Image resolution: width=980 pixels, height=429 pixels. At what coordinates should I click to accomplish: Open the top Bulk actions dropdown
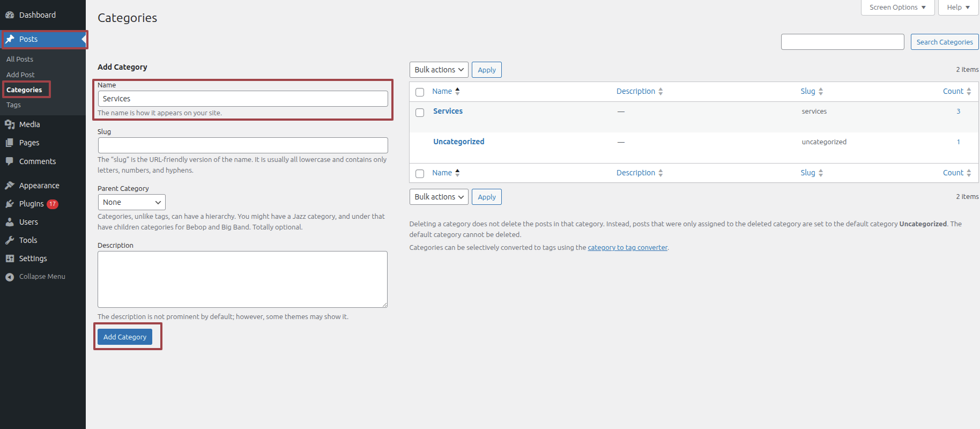point(439,70)
